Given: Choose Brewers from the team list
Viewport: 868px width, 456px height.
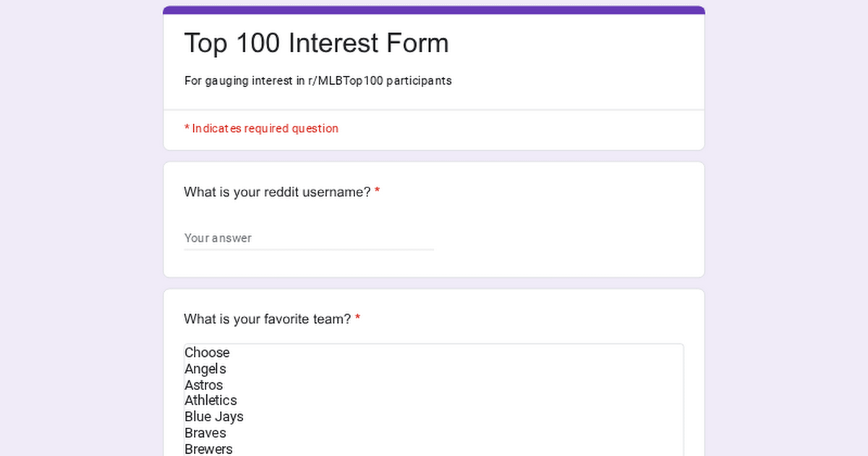Looking at the screenshot, I should pos(208,448).
